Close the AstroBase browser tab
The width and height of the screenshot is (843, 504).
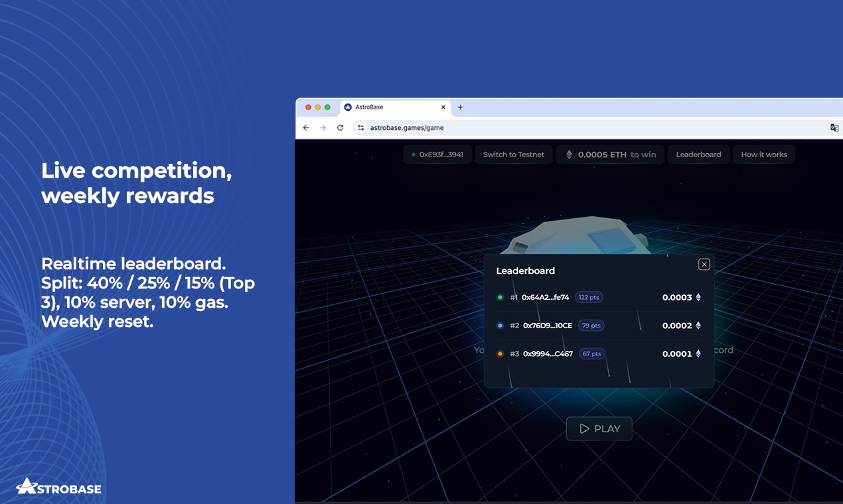point(443,107)
